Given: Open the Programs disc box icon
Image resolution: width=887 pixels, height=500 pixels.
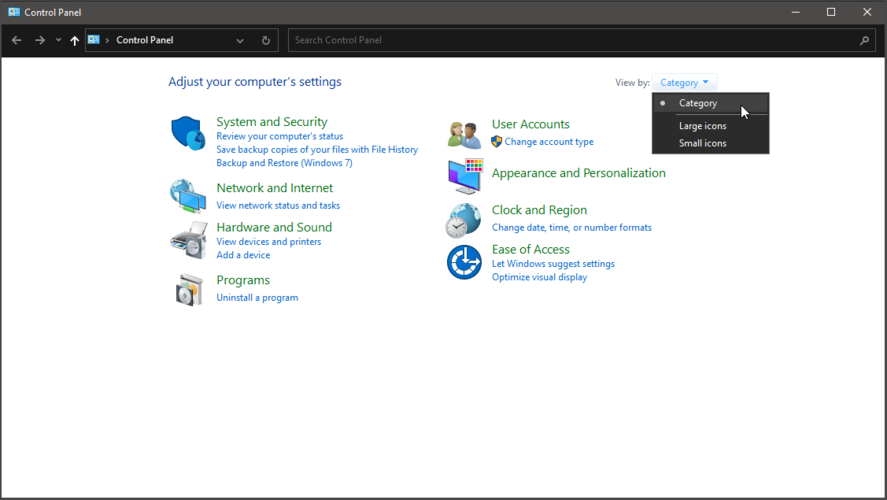Looking at the screenshot, I should point(189,290).
